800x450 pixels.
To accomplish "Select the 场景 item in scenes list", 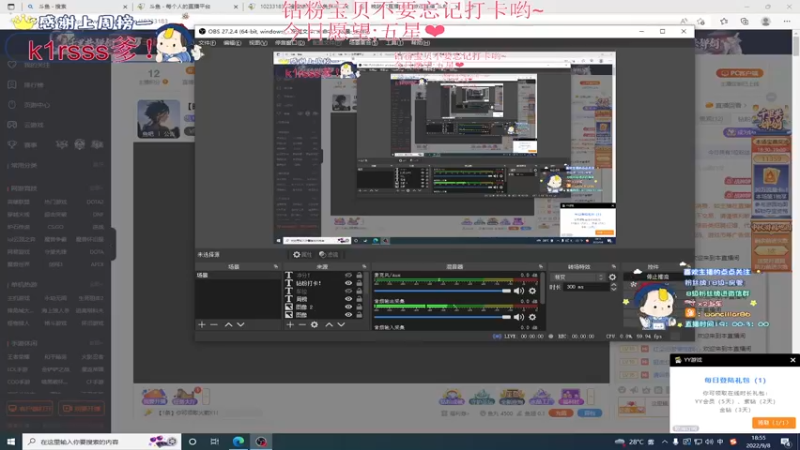I will [x=238, y=276].
